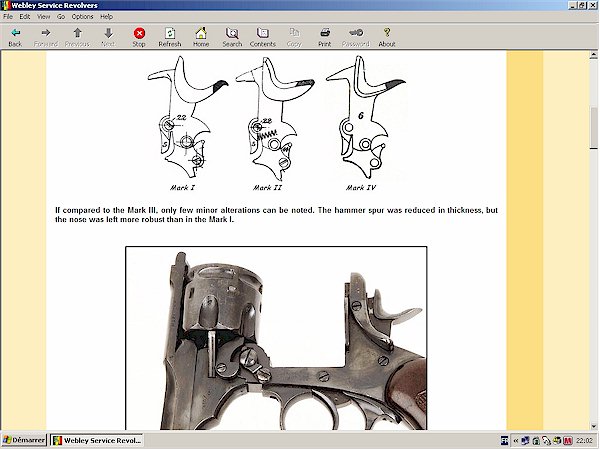600x450 pixels.
Task: Click the Mark II hammer diagram
Action: point(274,118)
